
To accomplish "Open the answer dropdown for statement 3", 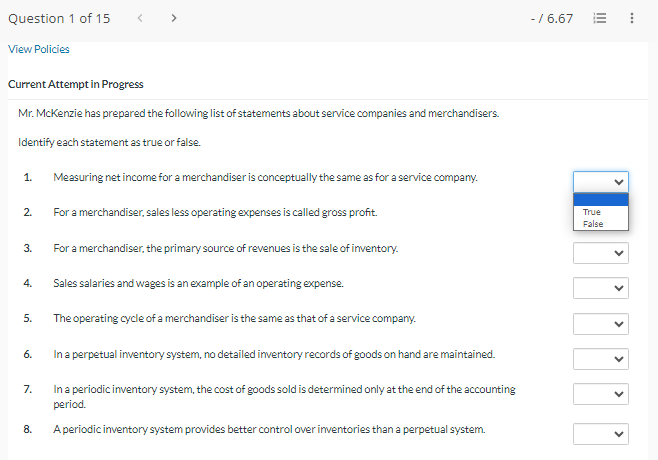I will click(x=601, y=253).
